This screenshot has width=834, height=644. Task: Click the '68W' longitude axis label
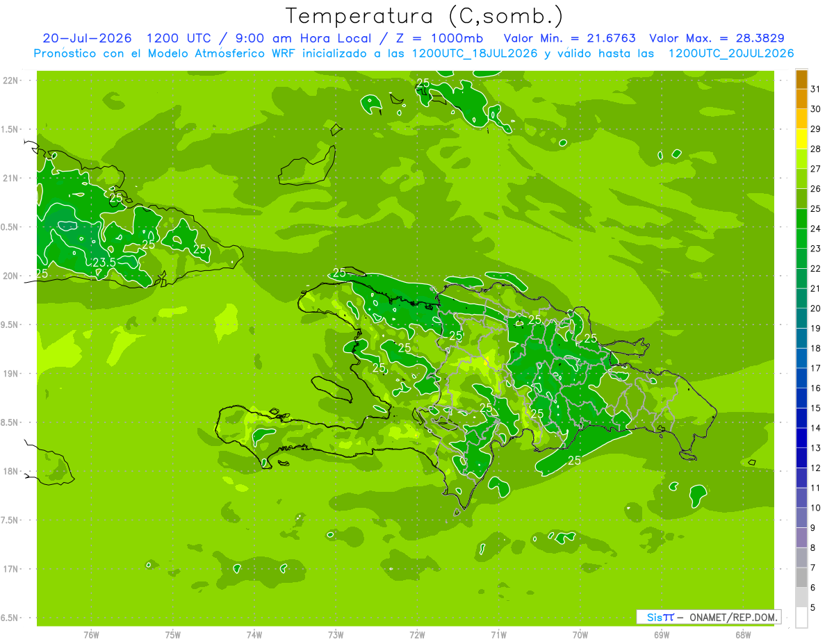pyautogui.click(x=743, y=635)
